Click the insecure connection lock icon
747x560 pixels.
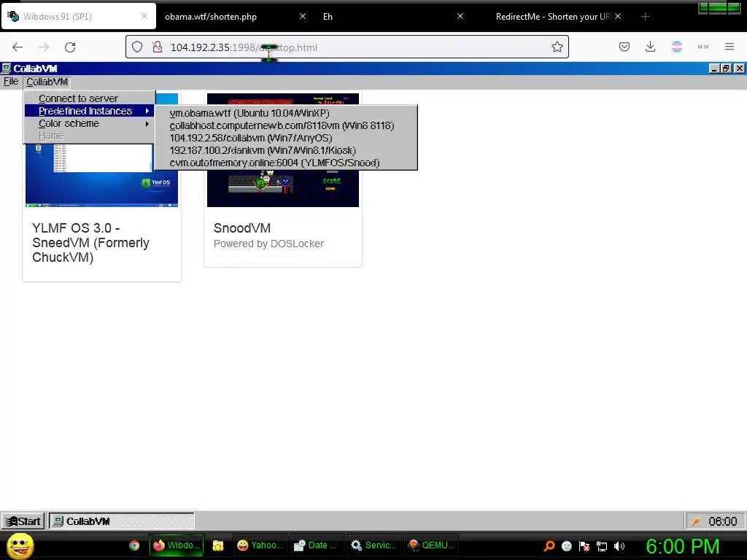click(x=158, y=47)
